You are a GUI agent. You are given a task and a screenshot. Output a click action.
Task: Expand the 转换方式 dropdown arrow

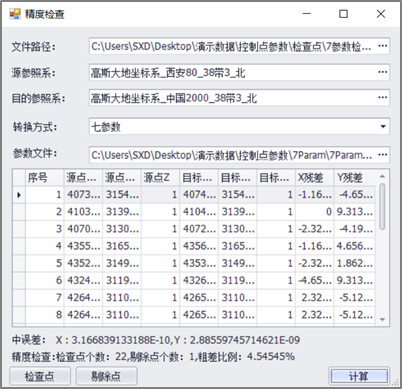point(383,127)
